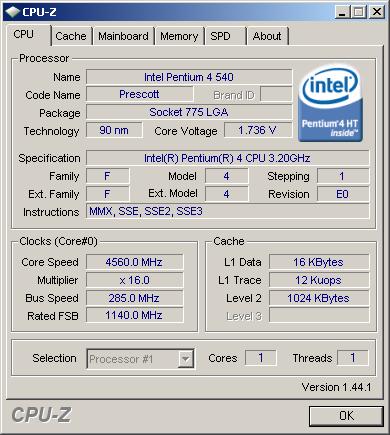Viewport: 390px width, 435px height.
Task: Click the OK button
Action: tap(346, 416)
